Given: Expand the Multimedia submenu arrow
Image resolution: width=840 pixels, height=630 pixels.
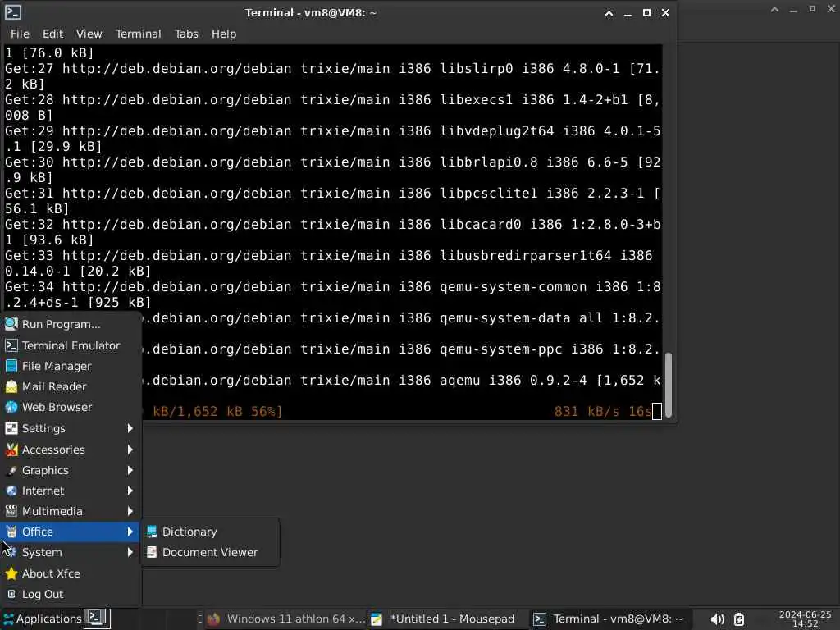Looking at the screenshot, I should (130, 511).
